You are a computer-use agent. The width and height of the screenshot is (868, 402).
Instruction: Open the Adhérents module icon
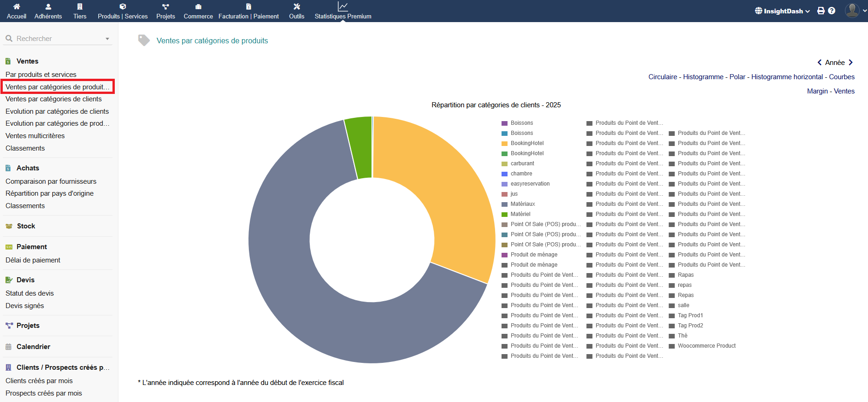point(48,6)
